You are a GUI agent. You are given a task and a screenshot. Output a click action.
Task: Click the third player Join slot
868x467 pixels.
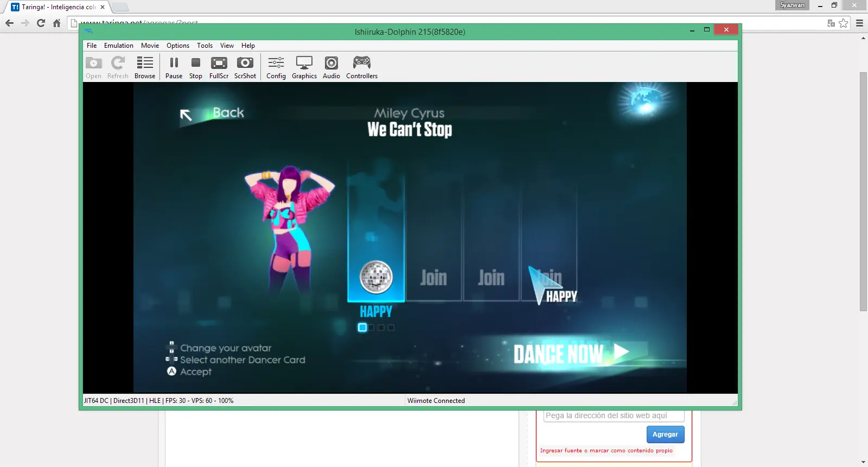point(492,278)
